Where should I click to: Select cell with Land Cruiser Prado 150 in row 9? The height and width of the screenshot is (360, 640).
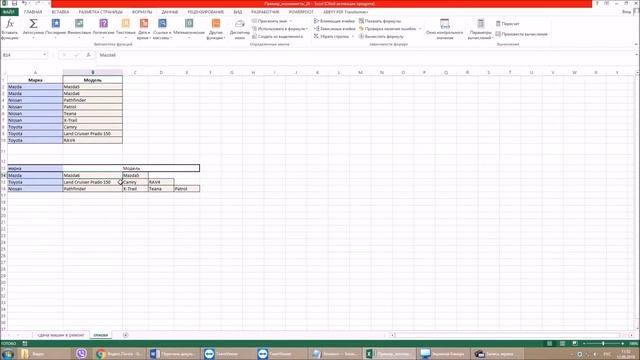(x=93, y=133)
